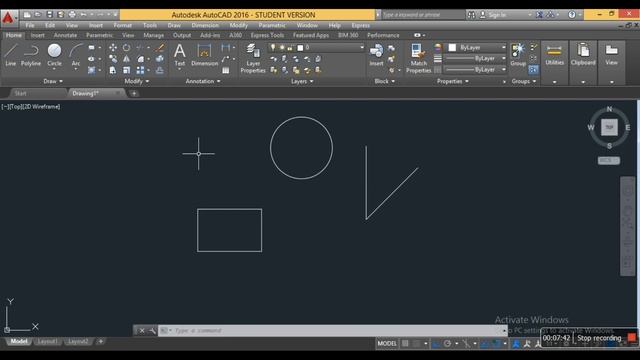Image resolution: width=640 pixels, height=360 pixels.
Task: Toggle MODEL space button in status bar
Action: 387,344
